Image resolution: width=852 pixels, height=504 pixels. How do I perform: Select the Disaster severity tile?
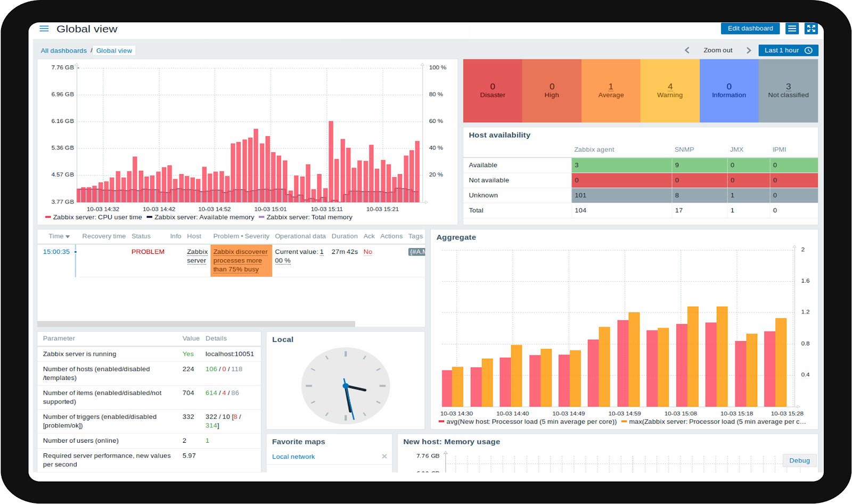click(x=493, y=91)
